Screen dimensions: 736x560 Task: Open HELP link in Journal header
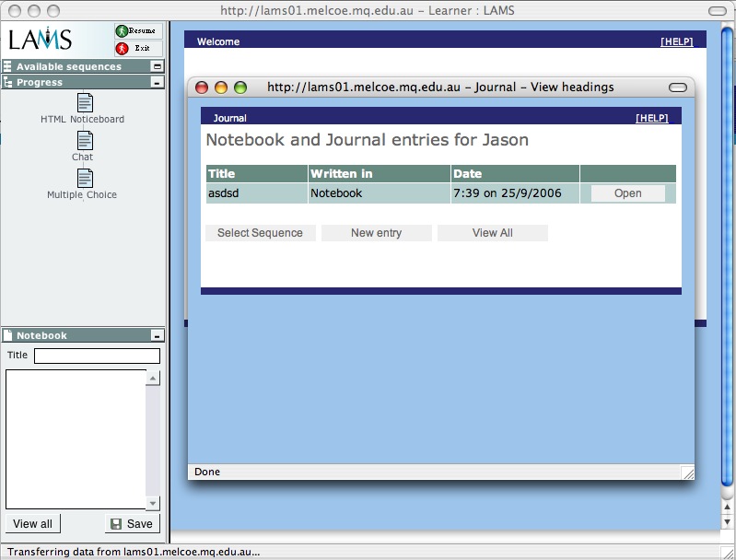pos(651,118)
